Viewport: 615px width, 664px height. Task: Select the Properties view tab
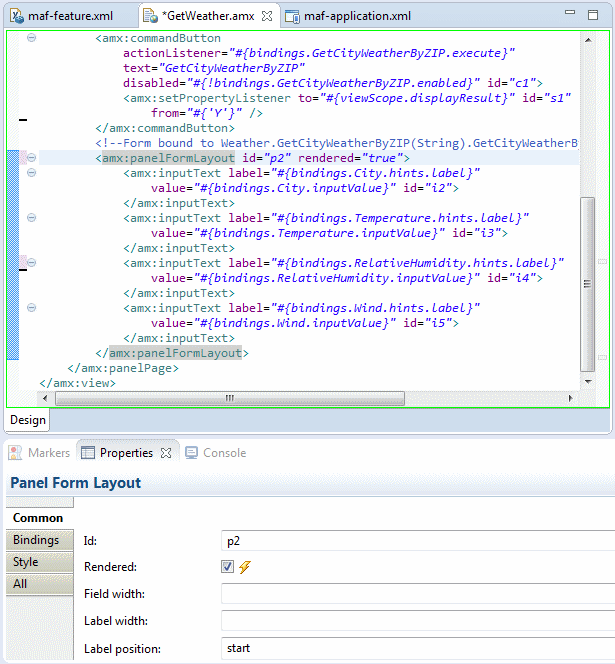click(126, 453)
